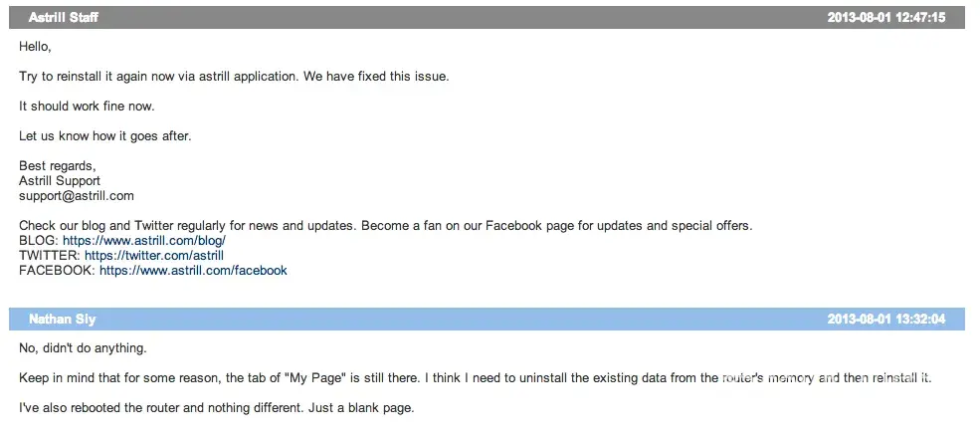The height and width of the screenshot is (438, 980).
Task: Click the "BLOG:" label text
Action: [x=39, y=241]
